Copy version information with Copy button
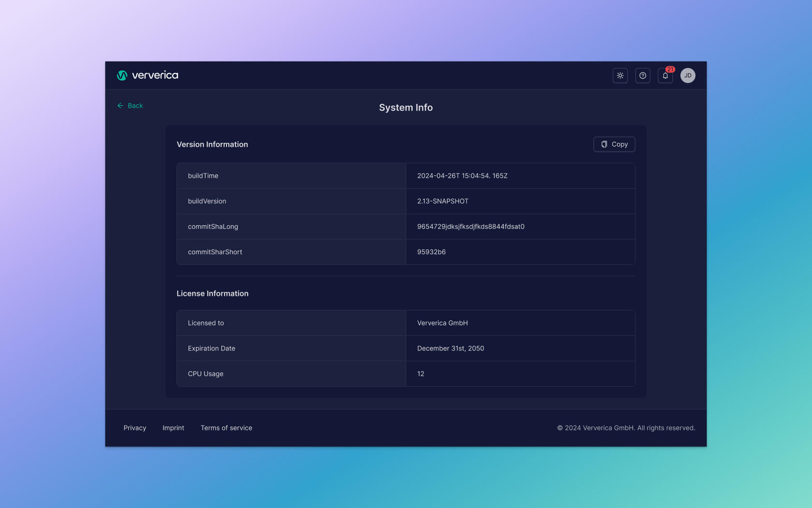Viewport: 812px width, 508px height. (x=614, y=144)
